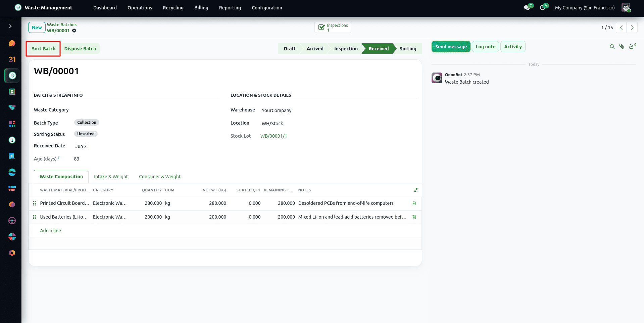Open the Recycling menu
Image resolution: width=644 pixels, height=323 pixels.
[x=173, y=8]
